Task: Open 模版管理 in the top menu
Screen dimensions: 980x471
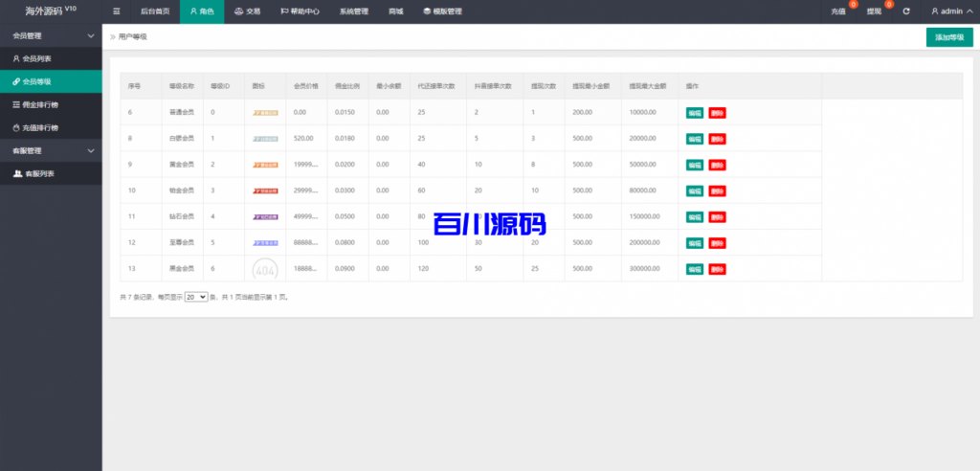Action: [442, 11]
